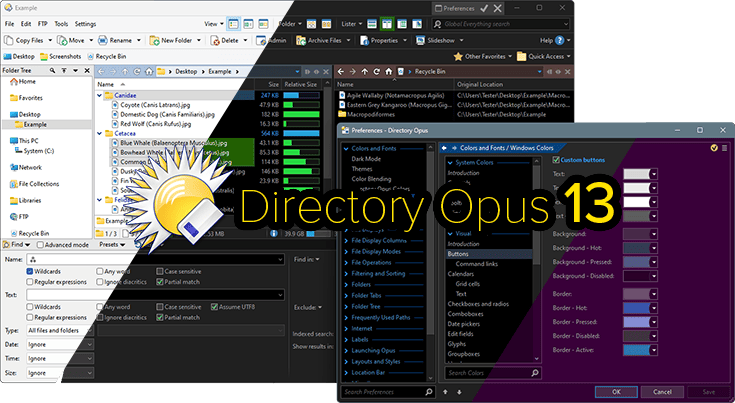Viewport: 735px width, 403px height.
Task: Collapse the Cetacea folder group
Action: (99, 134)
